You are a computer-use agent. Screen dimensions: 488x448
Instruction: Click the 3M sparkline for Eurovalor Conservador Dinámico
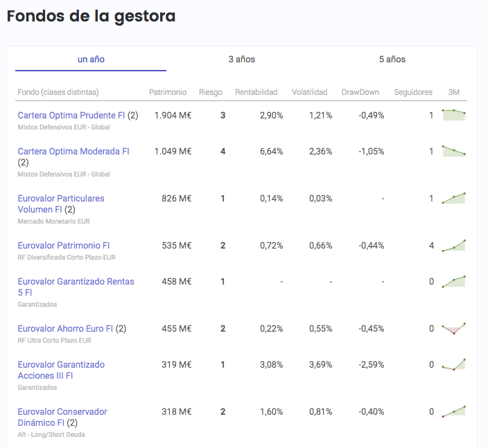(x=454, y=411)
